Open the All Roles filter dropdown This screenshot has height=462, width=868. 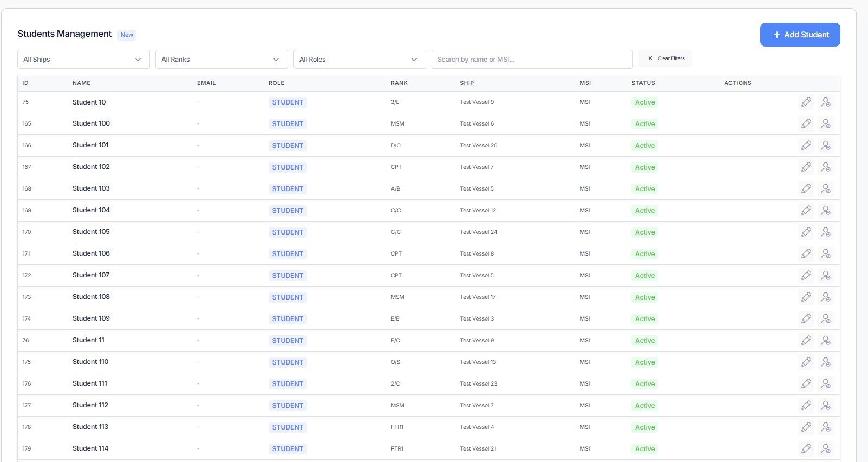pyautogui.click(x=359, y=60)
